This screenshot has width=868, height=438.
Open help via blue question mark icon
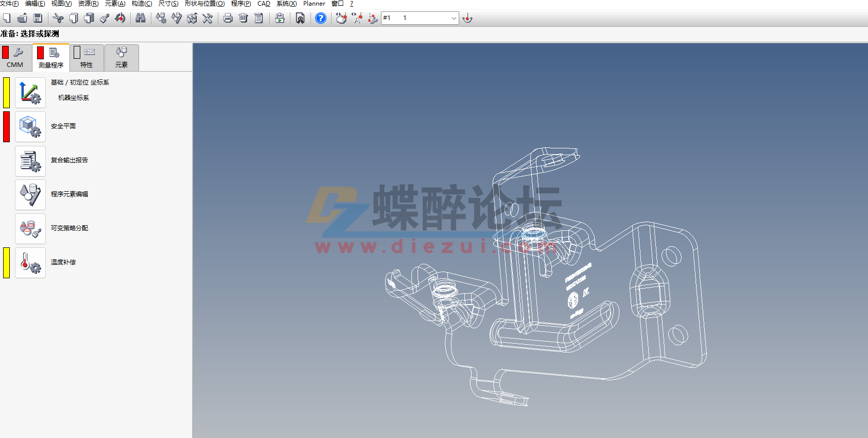click(x=321, y=19)
